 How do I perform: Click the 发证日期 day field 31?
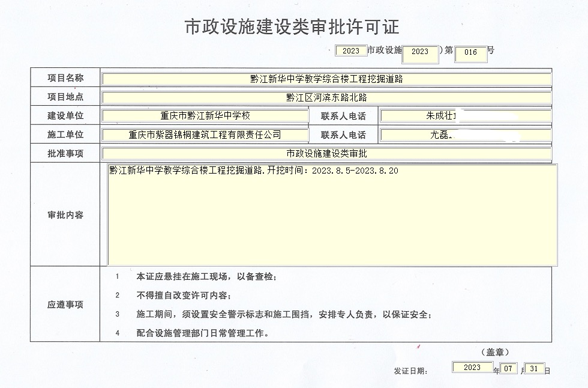(534, 369)
